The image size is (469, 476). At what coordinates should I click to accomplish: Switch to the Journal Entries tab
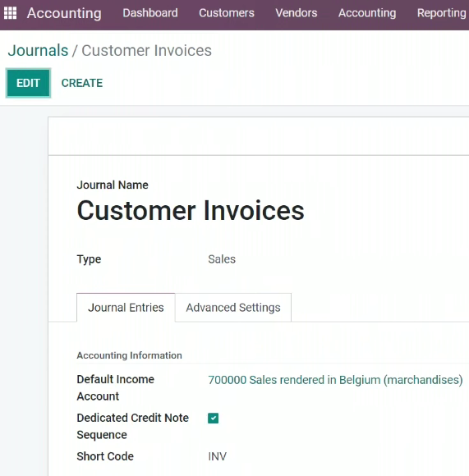coord(126,308)
